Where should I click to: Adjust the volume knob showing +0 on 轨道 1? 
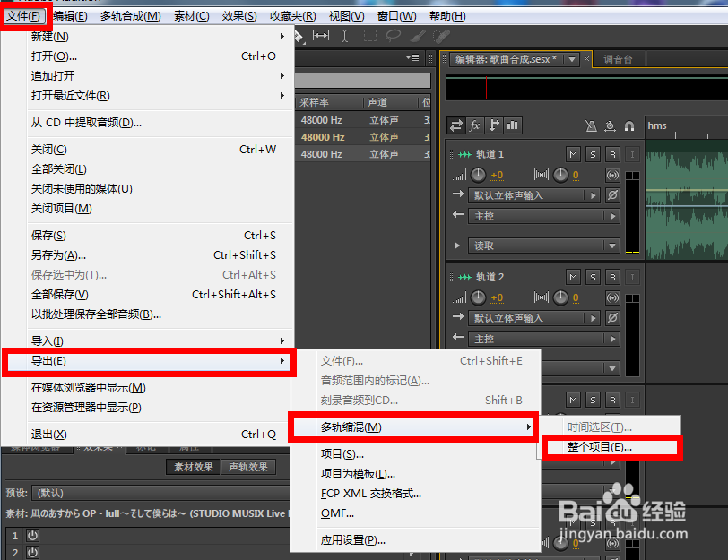click(478, 175)
